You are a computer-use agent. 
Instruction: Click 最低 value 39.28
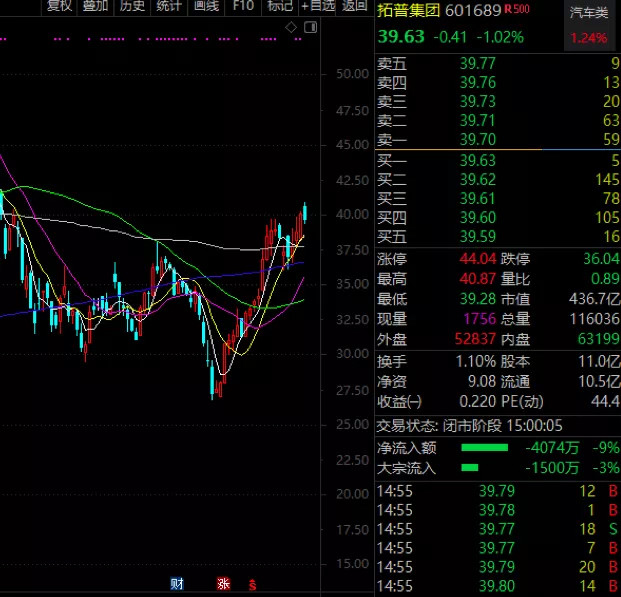click(x=478, y=299)
